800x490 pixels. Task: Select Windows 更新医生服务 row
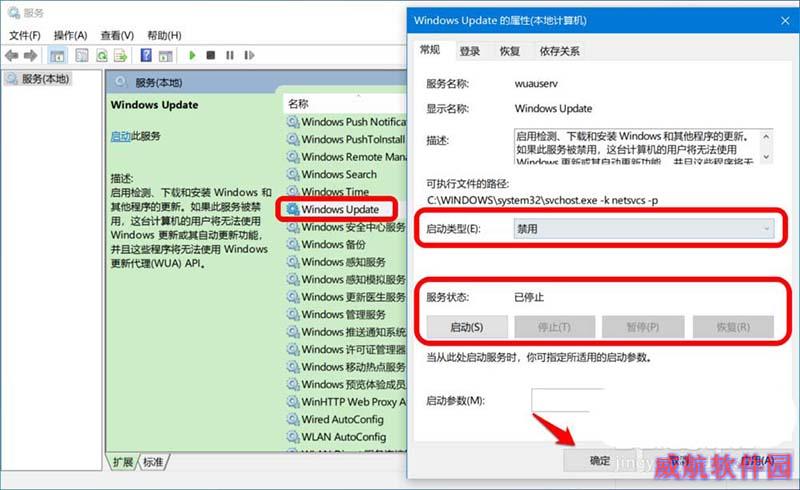click(346, 297)
